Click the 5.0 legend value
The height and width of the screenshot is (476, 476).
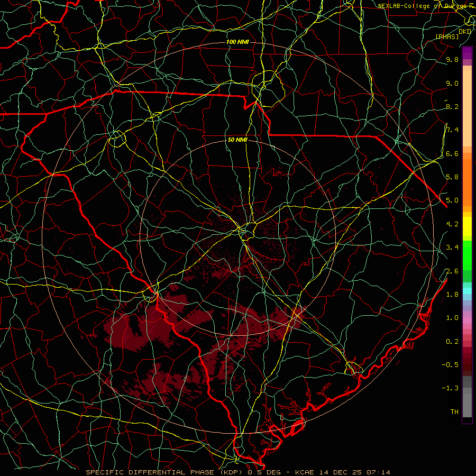pyautogui.click(x=452, y=200)
